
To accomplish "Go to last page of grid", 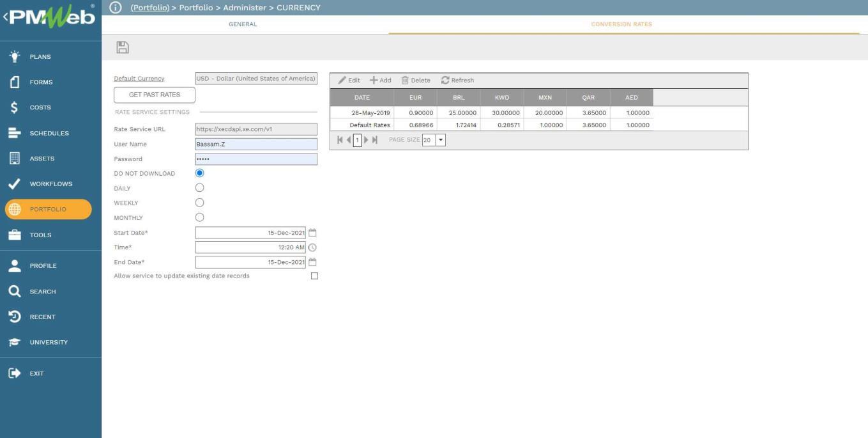I will tap(375, 140).
